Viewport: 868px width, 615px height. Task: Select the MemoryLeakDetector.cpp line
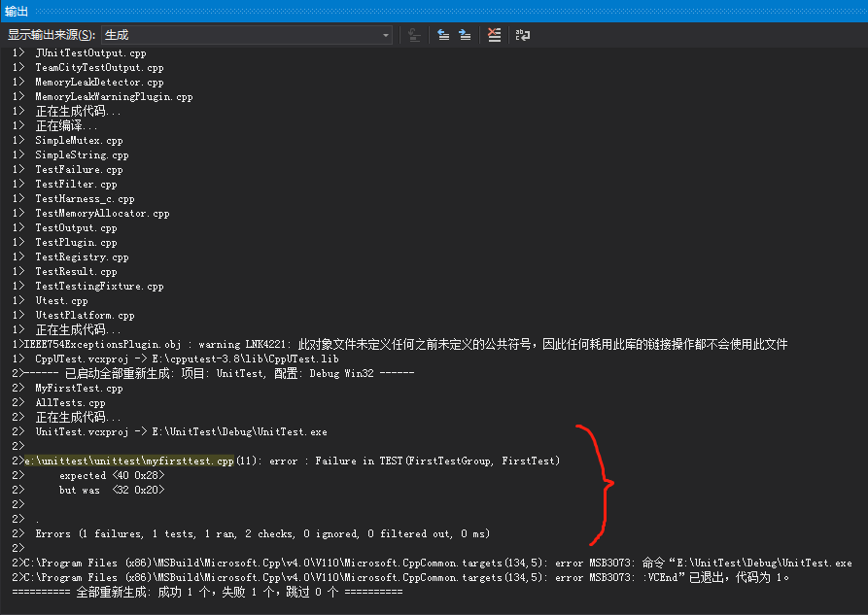click(88, 82)
